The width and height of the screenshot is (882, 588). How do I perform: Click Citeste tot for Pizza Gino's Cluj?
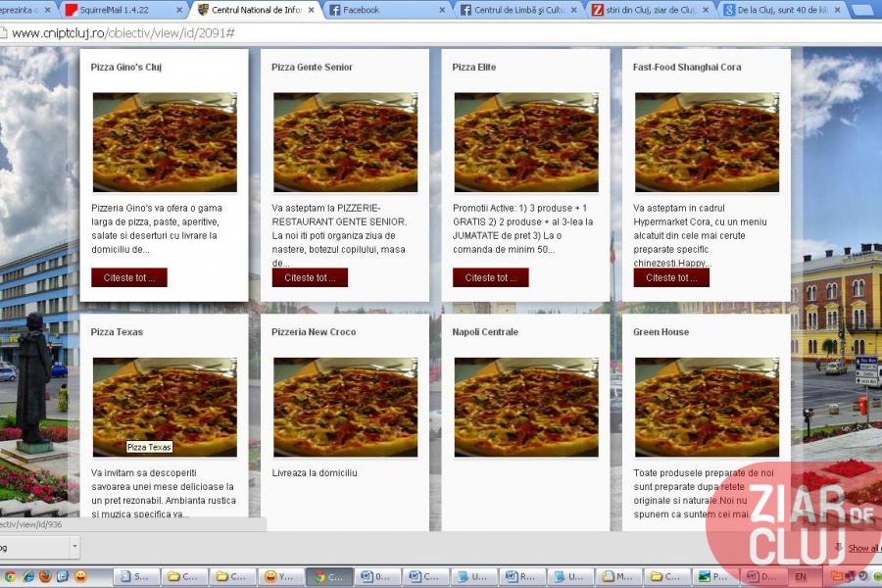point(129,277)
